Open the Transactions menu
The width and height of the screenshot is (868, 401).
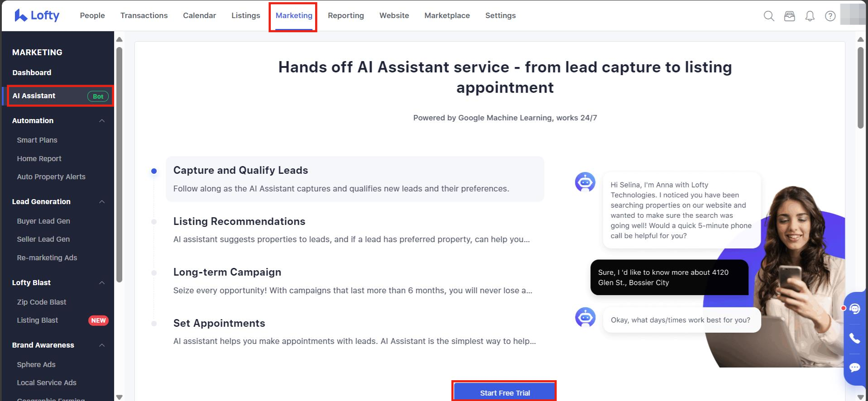(x=144, y=15)
